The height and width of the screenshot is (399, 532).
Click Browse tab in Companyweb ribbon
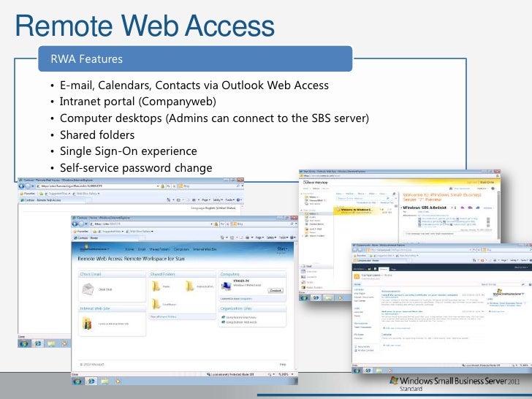coord(384,268)
